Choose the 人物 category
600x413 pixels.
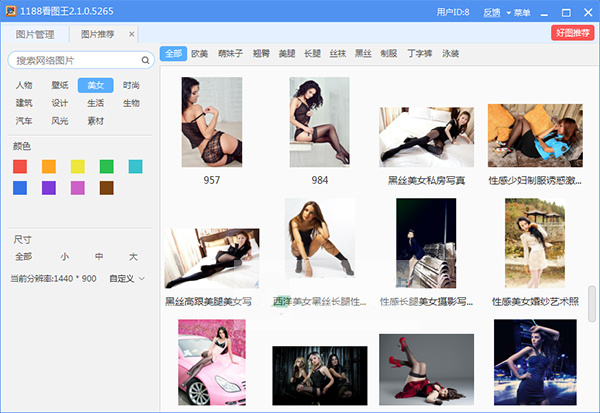24,85
